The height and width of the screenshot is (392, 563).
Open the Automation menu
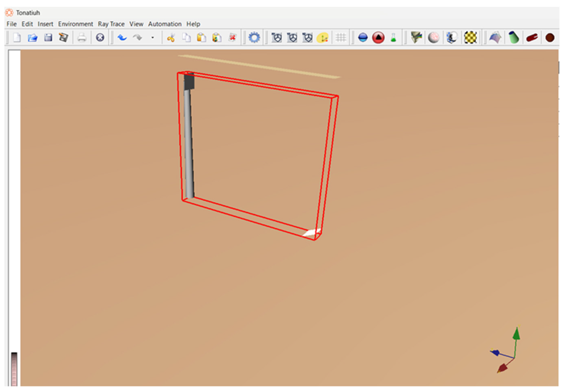pos(165,24)
